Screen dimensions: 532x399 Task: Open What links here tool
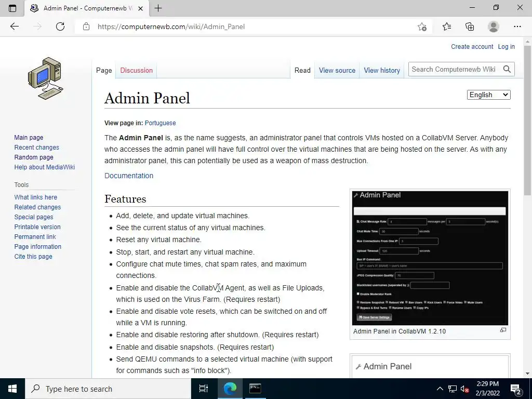pyautogui.click(x=36, y=197)
